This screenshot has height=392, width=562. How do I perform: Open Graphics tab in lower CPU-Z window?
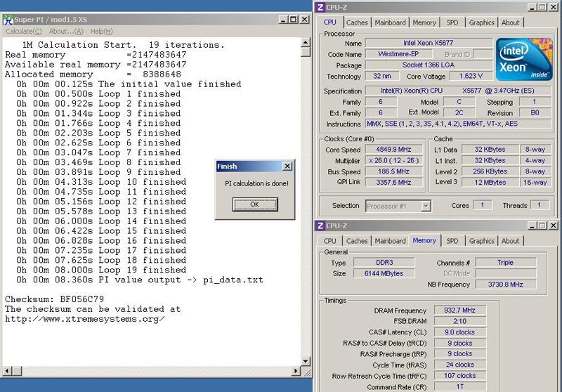482,241
